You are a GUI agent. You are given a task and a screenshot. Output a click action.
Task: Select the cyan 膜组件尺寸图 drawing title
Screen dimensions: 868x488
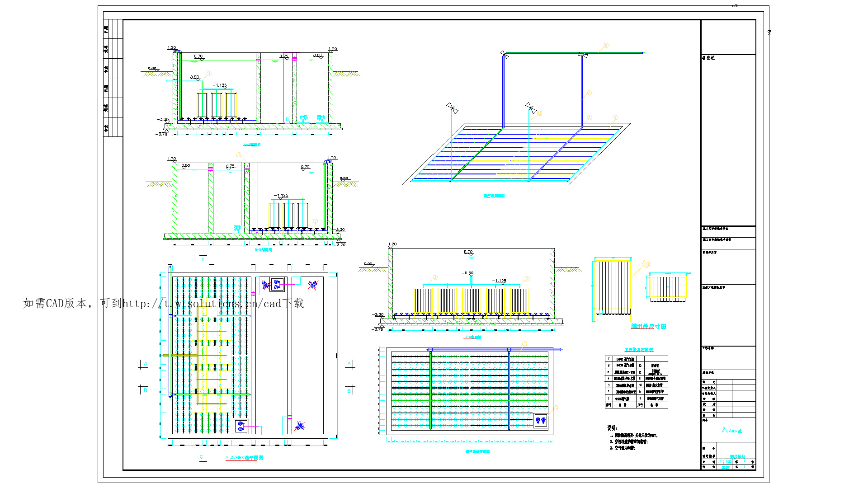pyautogui.click(x=648, y=326)
